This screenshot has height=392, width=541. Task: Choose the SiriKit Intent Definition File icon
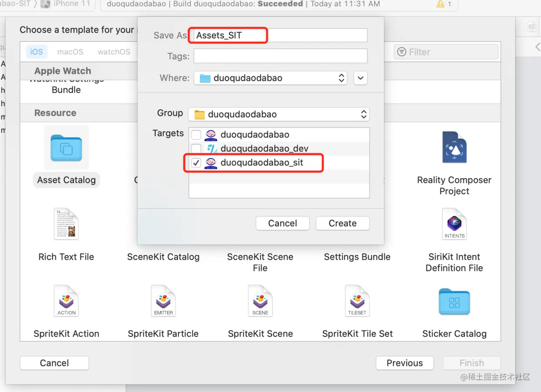[x=454, y=224]
